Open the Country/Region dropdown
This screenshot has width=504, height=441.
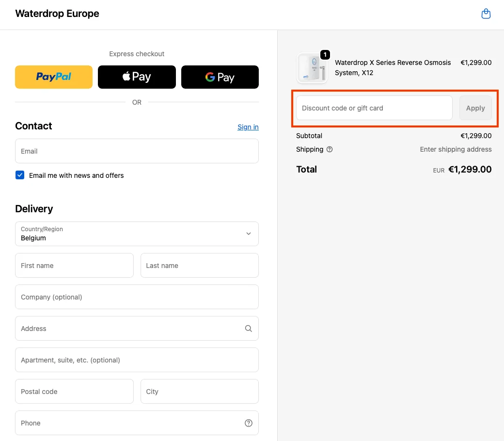137,234
